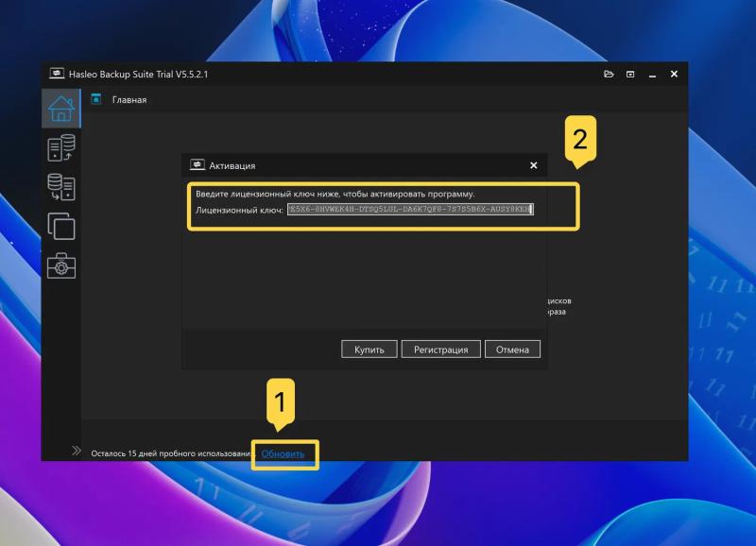Click the Купить button
Screen dimensions: 756x546
point(369,349)
